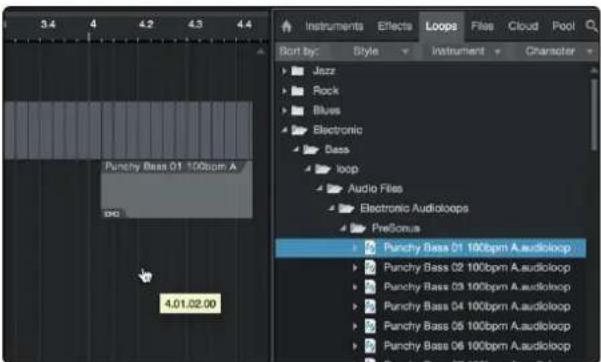Expand the Jazz folder
Screen dimensions: 601x362
(284, 71)
